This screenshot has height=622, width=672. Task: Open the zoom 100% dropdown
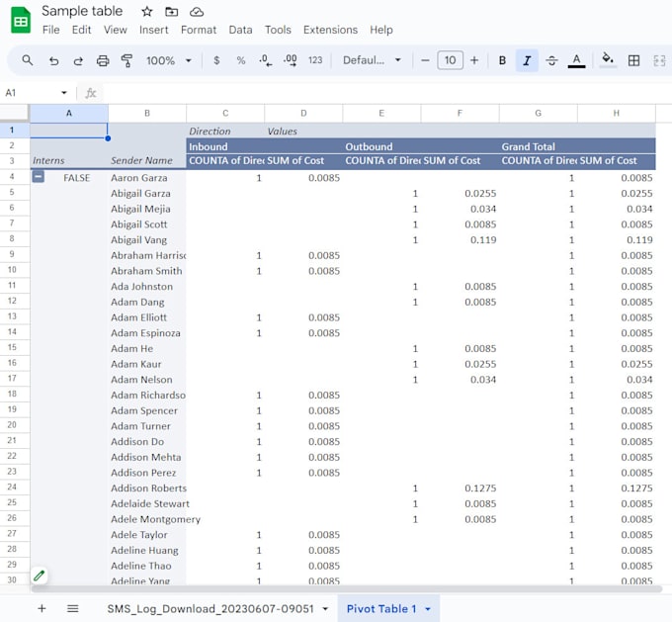pyautogui.click(x=169, y=60)
